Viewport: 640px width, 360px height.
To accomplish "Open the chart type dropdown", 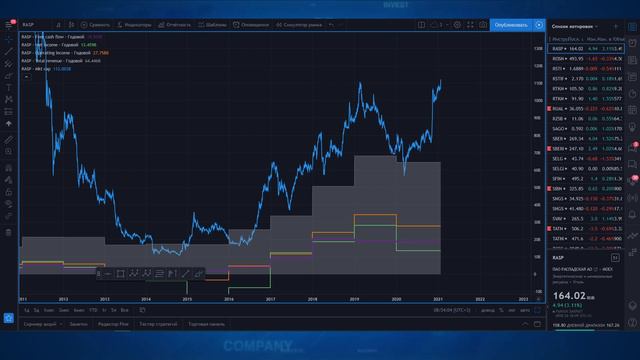I will point(71,25).
